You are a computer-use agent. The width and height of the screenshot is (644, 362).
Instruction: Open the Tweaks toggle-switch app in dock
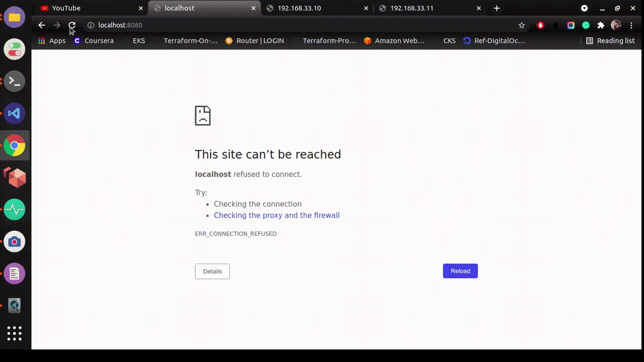click(x=15, y=49)
